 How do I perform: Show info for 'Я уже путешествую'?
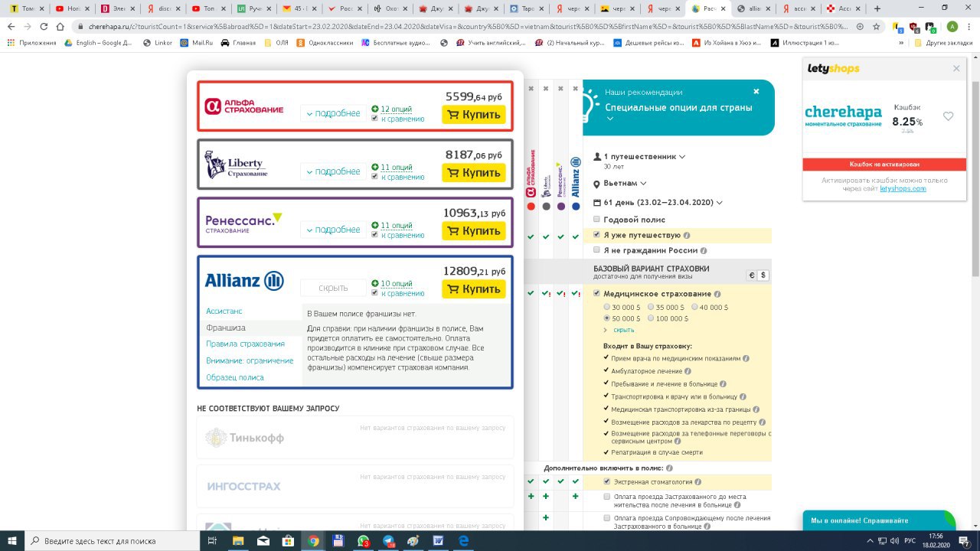687,236
